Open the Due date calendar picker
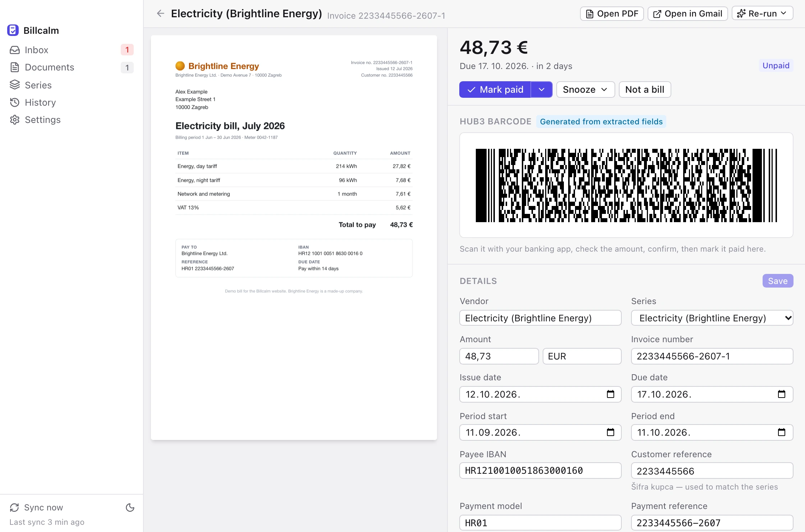Viewport: 805px width, 532px height. [782, 394]
